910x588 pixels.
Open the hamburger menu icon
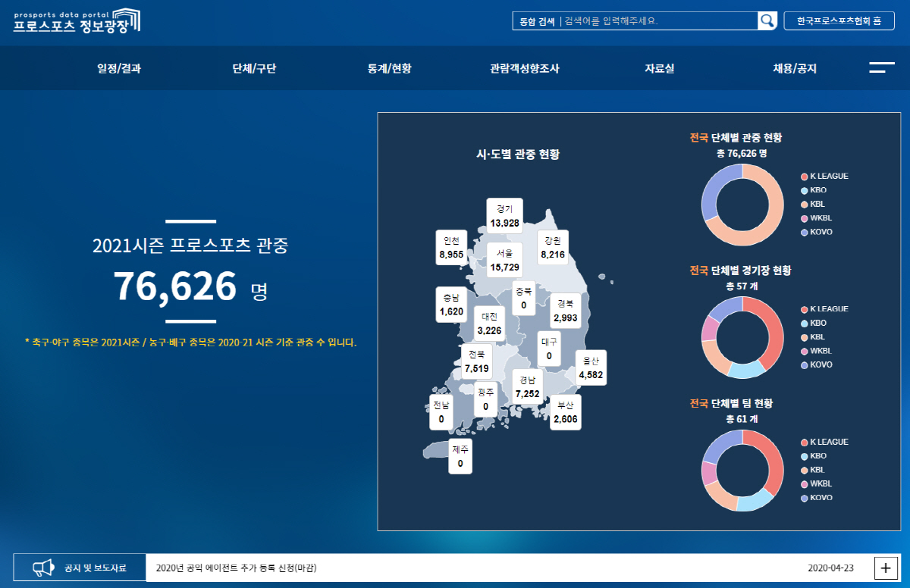[x=882, y=67]
